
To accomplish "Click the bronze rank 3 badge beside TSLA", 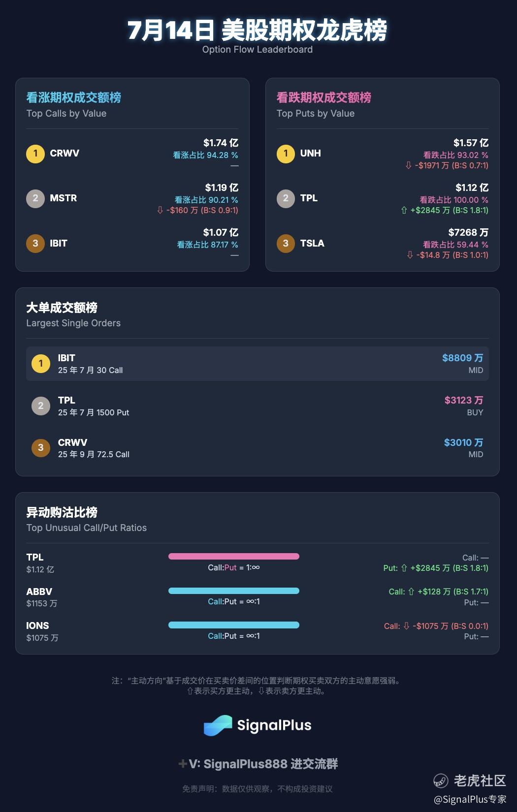I will pos(286,243).
